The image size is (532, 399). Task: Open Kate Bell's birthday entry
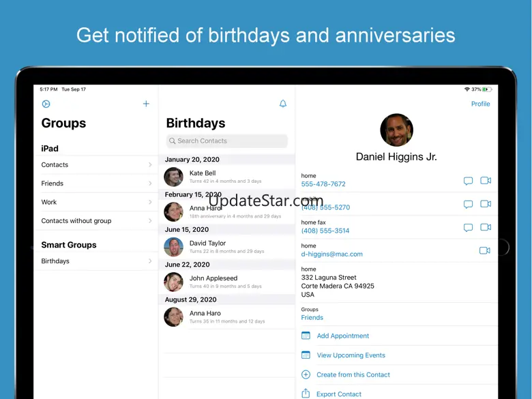[x=227, y=177]
